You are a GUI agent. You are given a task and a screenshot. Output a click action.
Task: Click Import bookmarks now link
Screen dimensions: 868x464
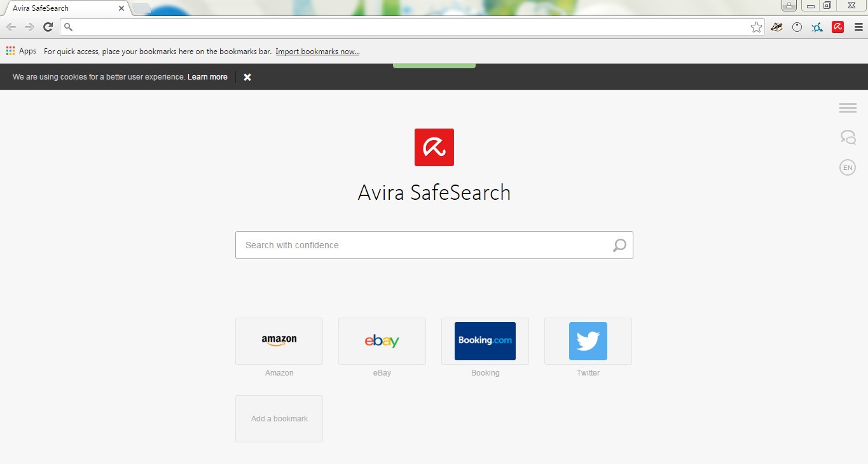click(317, 51)
